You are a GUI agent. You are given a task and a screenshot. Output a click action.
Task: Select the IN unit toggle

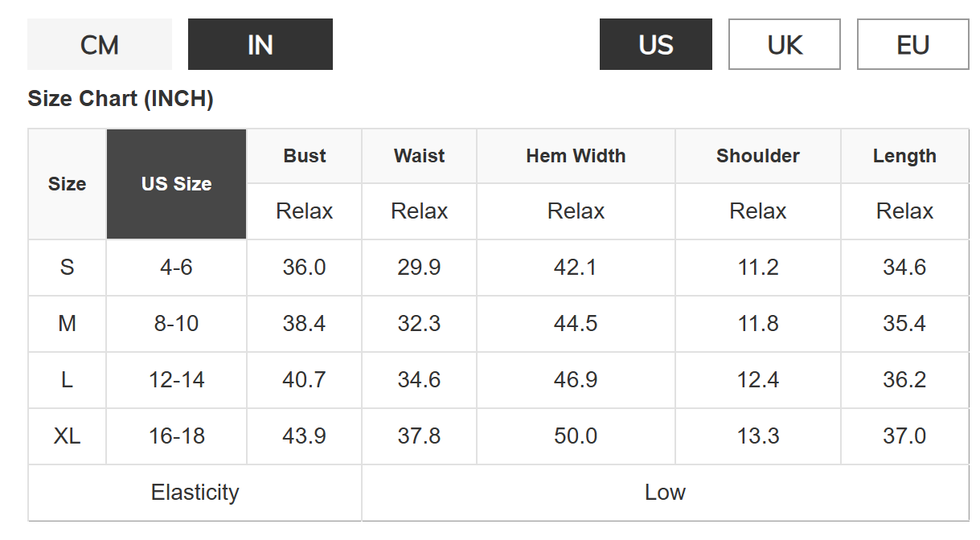tap(260, 45)
